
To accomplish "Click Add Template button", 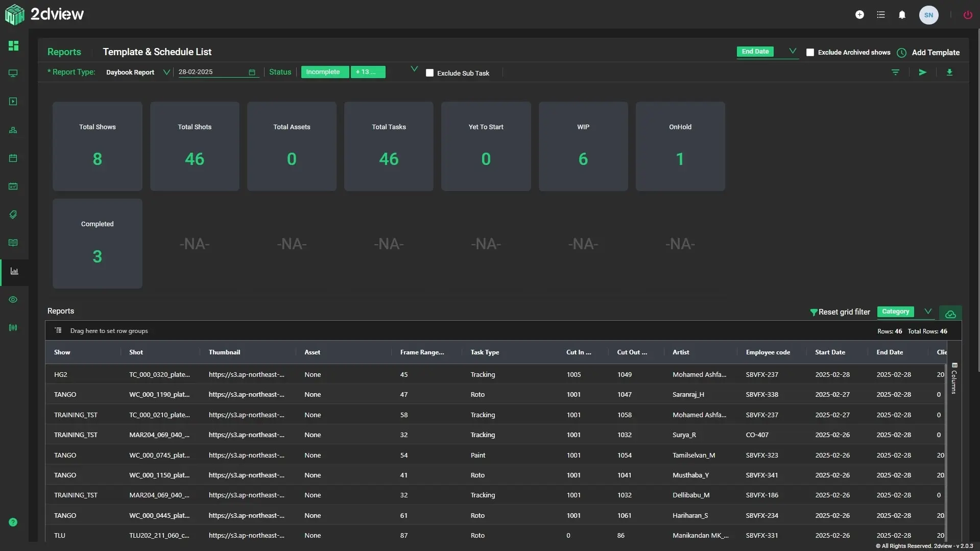I will (935, 53).
